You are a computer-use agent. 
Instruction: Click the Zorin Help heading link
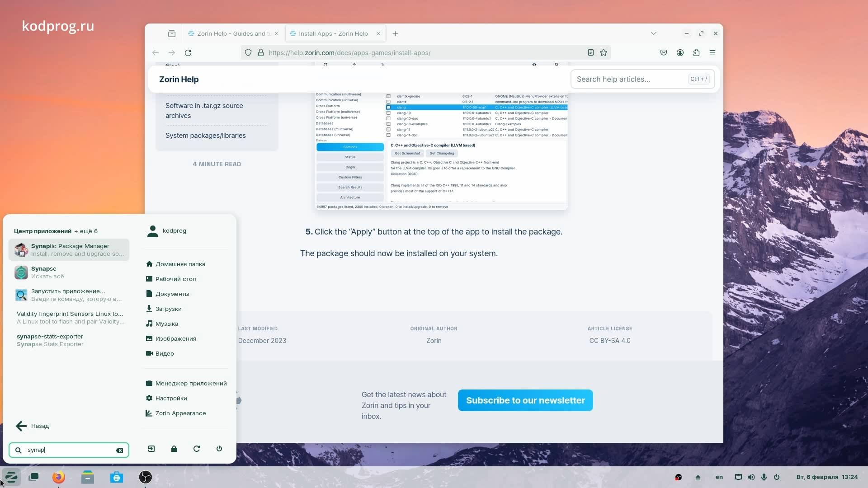(x=179, y=80)
